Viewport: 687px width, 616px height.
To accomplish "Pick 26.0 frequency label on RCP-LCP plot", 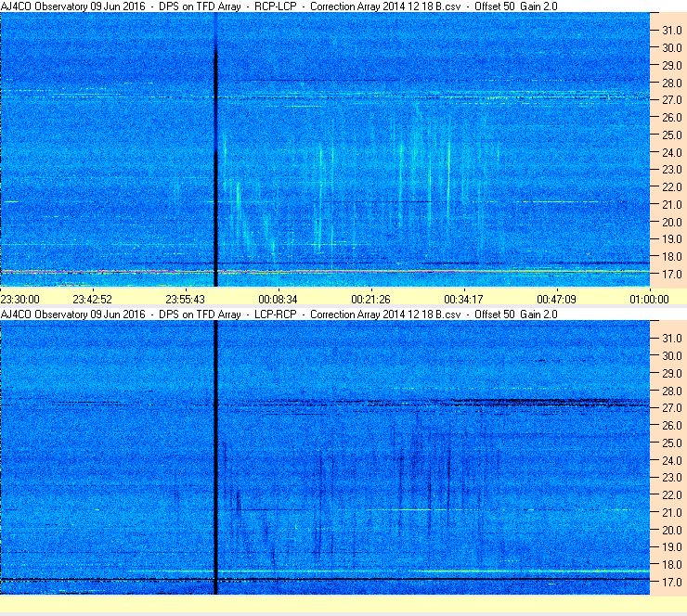I will [672, 117].
